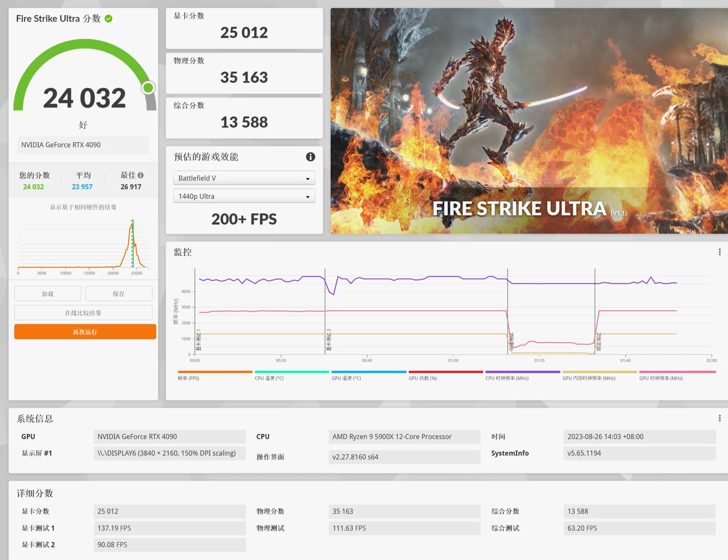This screenshot has height=560, width=728.
Task: Click the score distribution histogram chart
Action: [x=83, y=247]
